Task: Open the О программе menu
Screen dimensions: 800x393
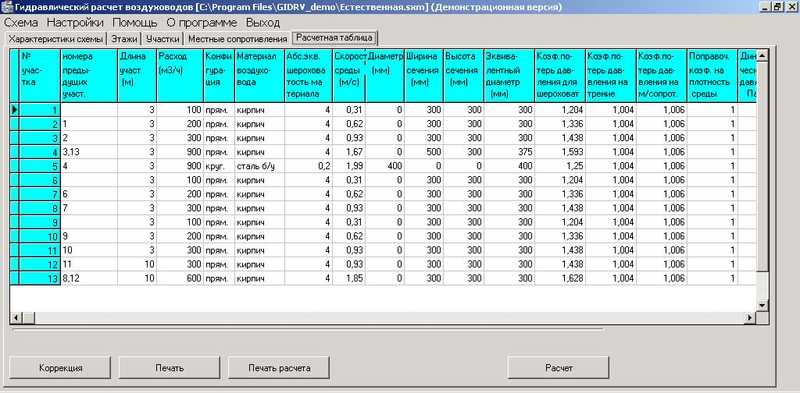Action: (x=202, y=23)
